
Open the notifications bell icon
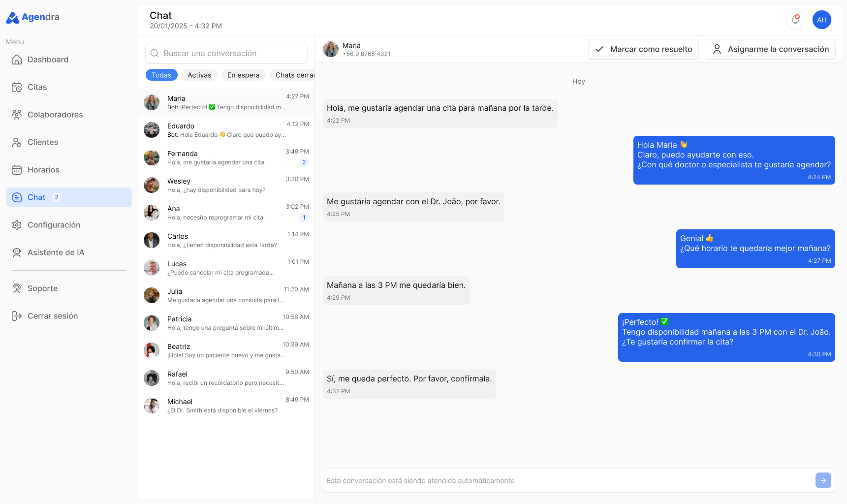(795, 20)
